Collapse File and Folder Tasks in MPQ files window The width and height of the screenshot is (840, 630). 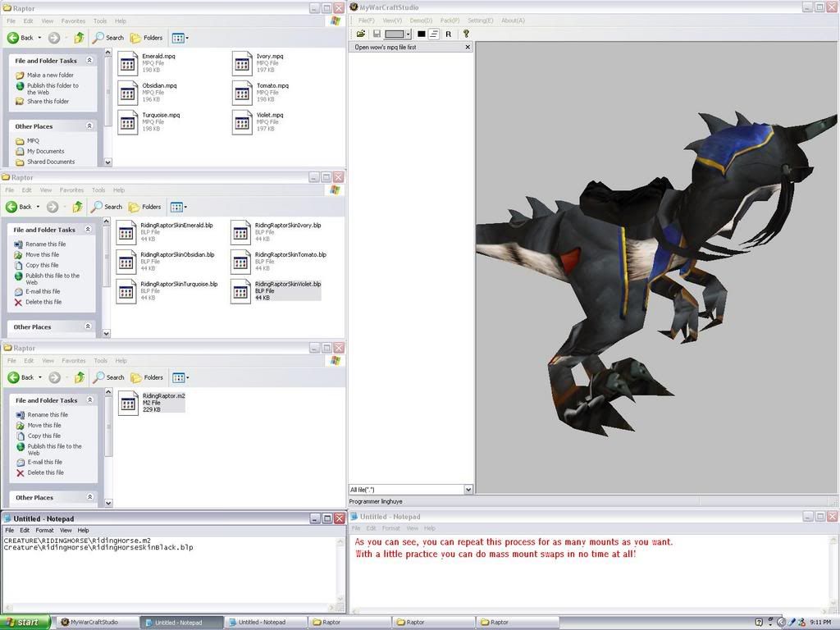(89, 61)
